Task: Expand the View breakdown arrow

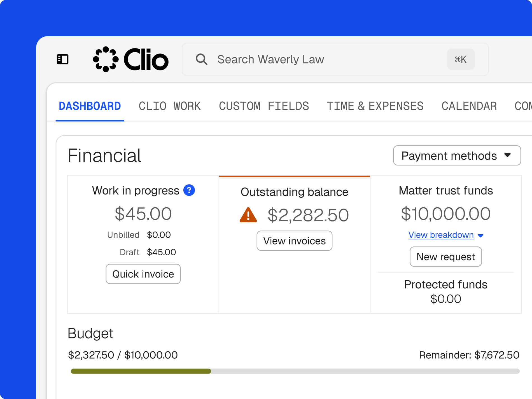Action: [481, 235]
